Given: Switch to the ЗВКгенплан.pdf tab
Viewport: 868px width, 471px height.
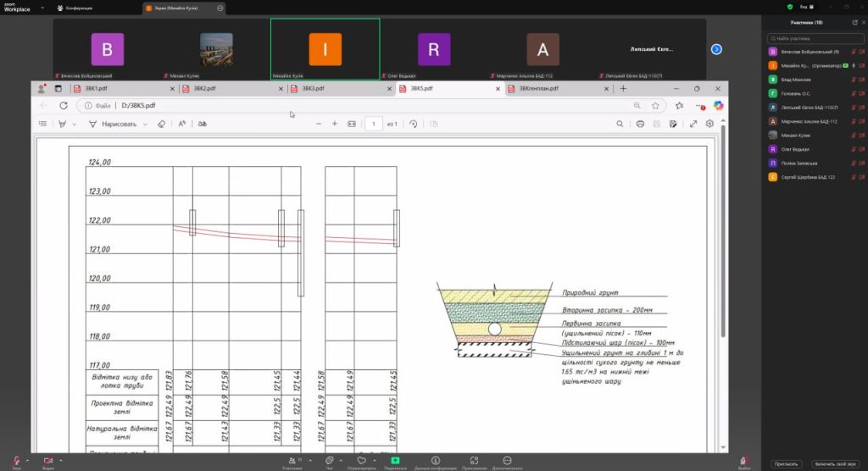Looking at the screenshot, I should point(539,88).
